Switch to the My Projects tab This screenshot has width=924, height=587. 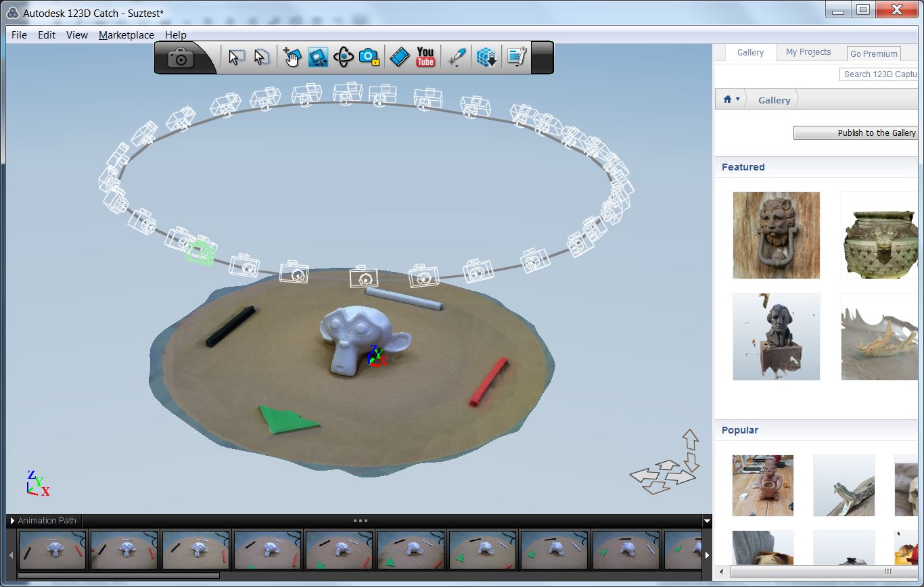pos(808,52)
